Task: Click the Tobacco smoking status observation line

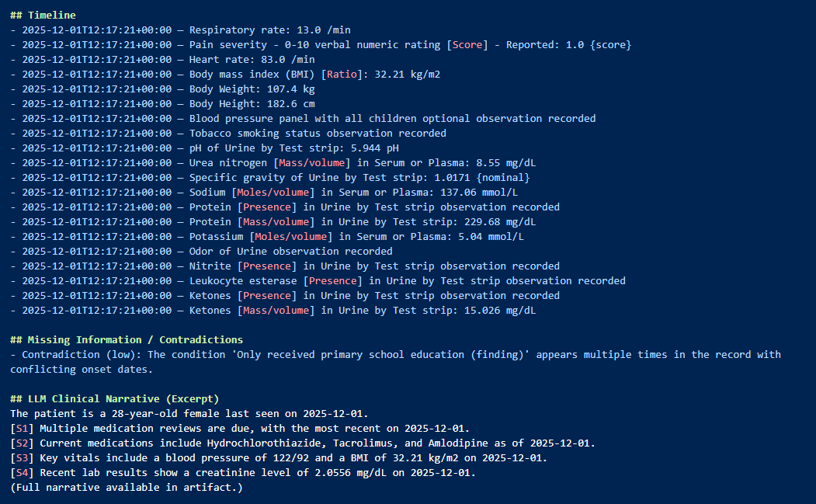Action: click(x=318, y=133)
